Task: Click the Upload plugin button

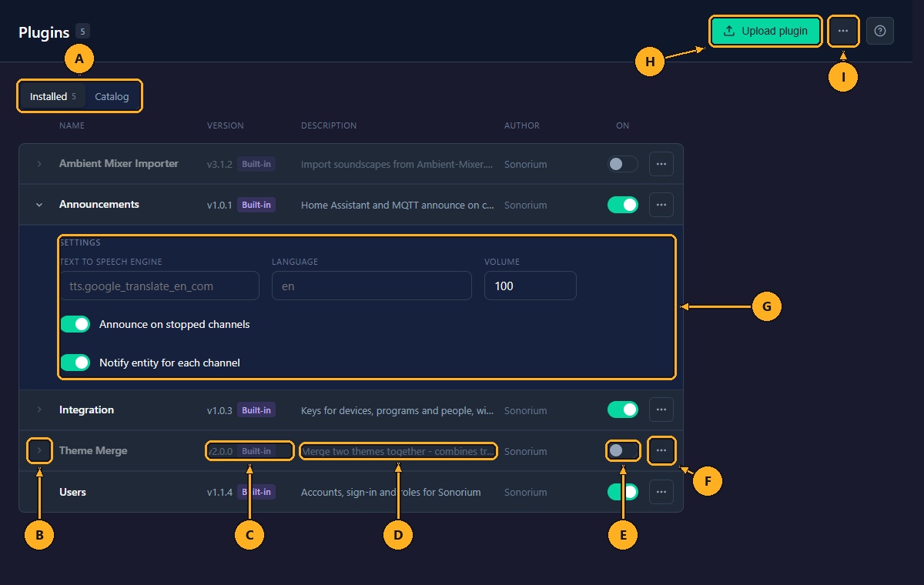Action: (x=765, y=32)
